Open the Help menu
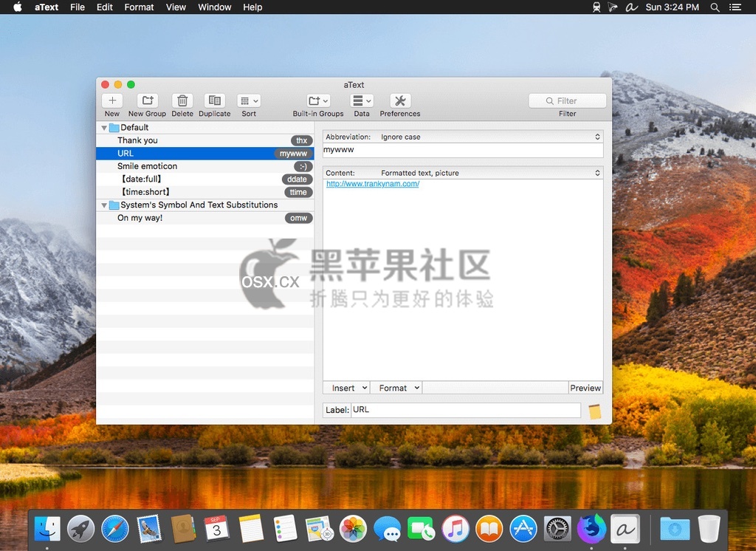756x551 pixels. [252, 7]
